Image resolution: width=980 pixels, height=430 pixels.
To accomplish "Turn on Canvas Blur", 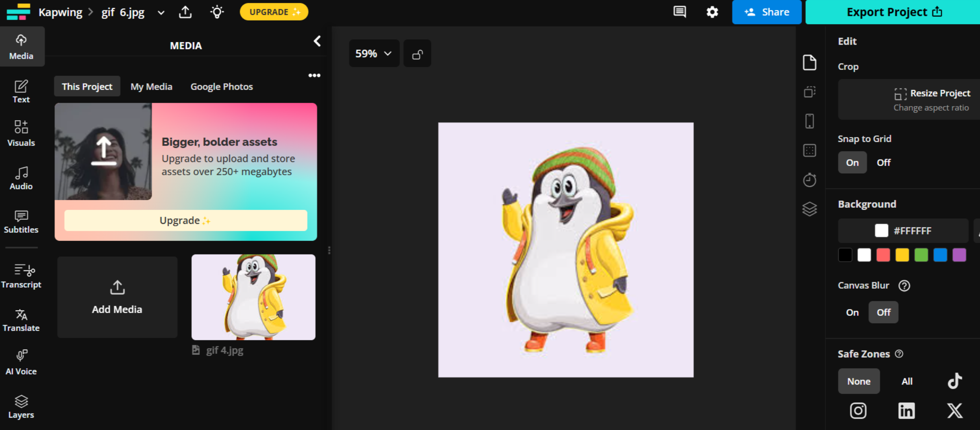I will pos(852,312).
